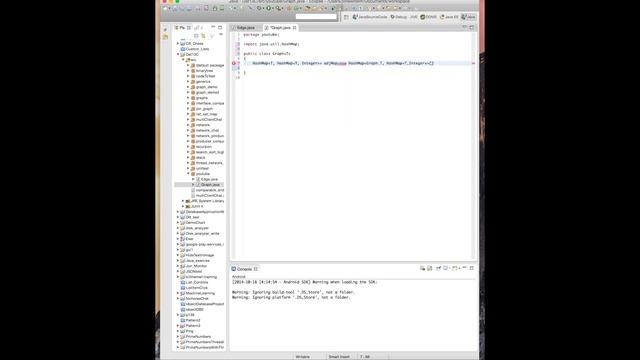640x360 pixels.
Task: Click the Debug bug icon in toolbar
Action: pos(259,8)
